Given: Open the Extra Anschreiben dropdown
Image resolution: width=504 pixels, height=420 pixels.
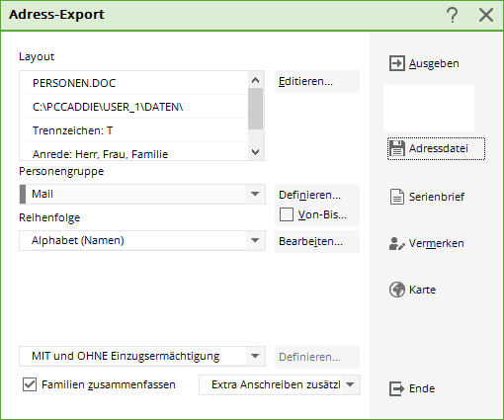Looking at the screenshot, I should [x=351, y=384].
